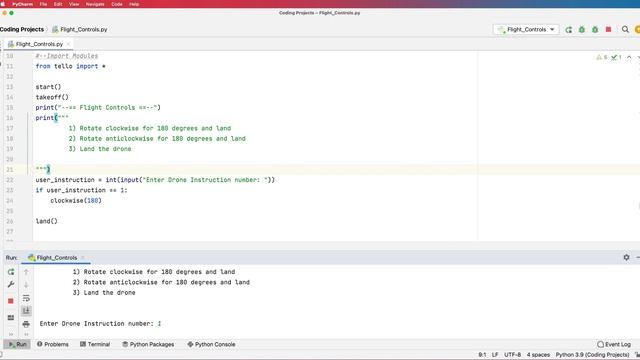640x360 pixels.
Task: Click console input after 'Enter Drone Instruction number:'
Action: pos(160,324)
